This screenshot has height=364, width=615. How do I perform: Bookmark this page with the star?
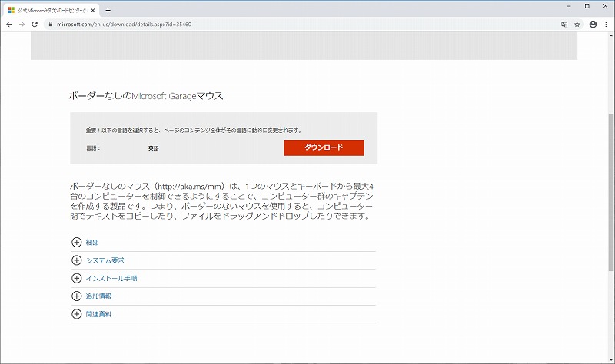pos(577,25)
